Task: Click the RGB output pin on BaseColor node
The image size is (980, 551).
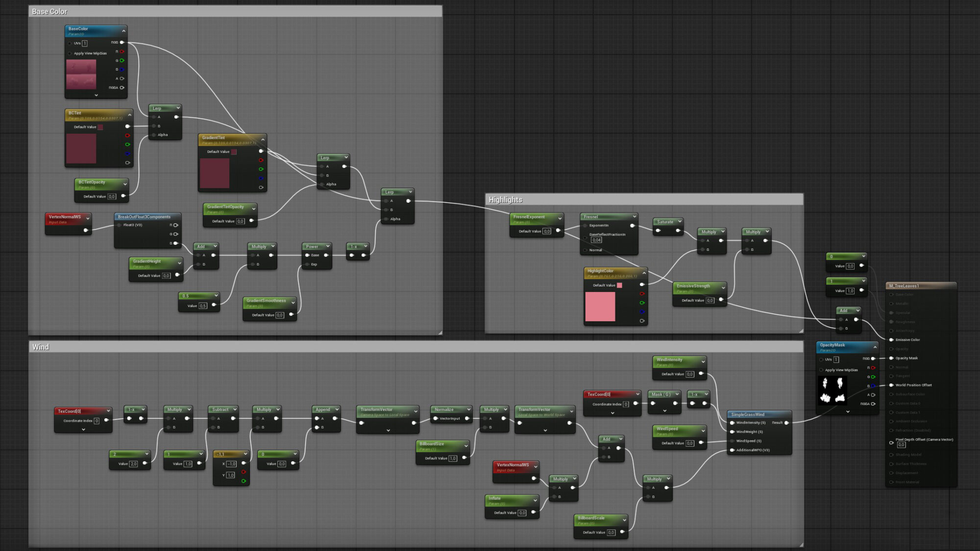Action: pyautogui.click(x=122, y=42)
